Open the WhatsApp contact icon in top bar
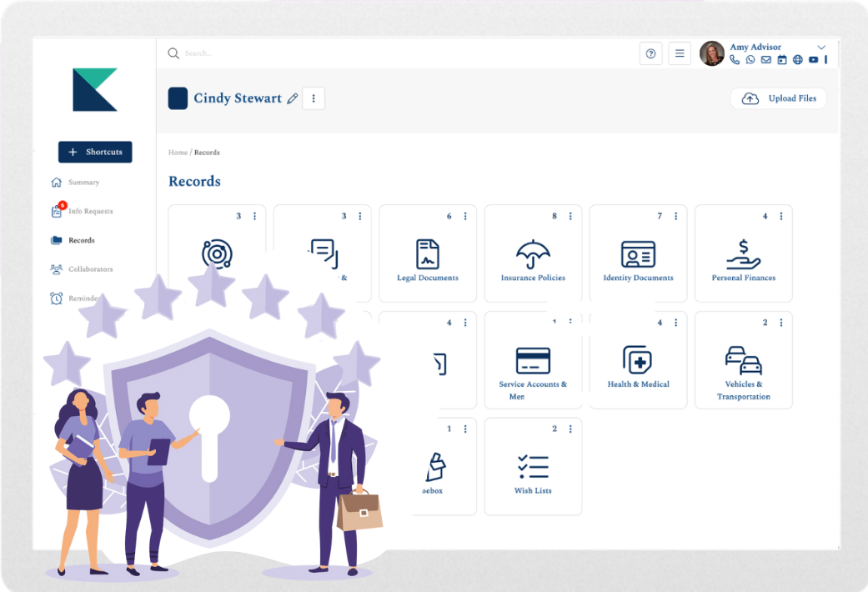 [750, 60]
